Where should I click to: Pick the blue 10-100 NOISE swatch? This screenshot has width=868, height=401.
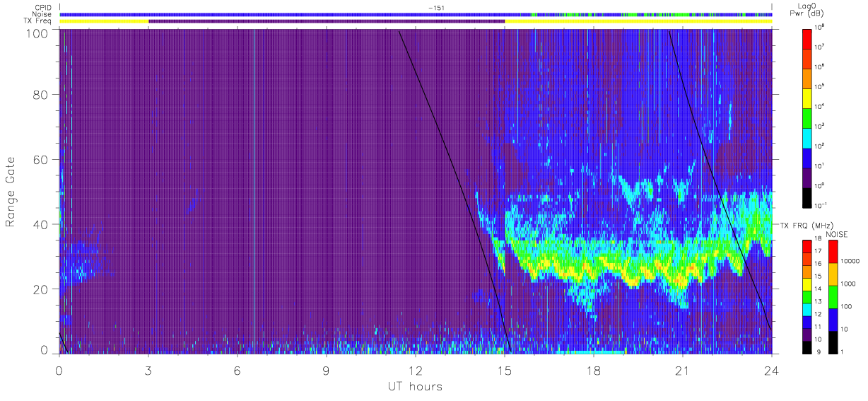pyautogui.click(x=833, y=318)
